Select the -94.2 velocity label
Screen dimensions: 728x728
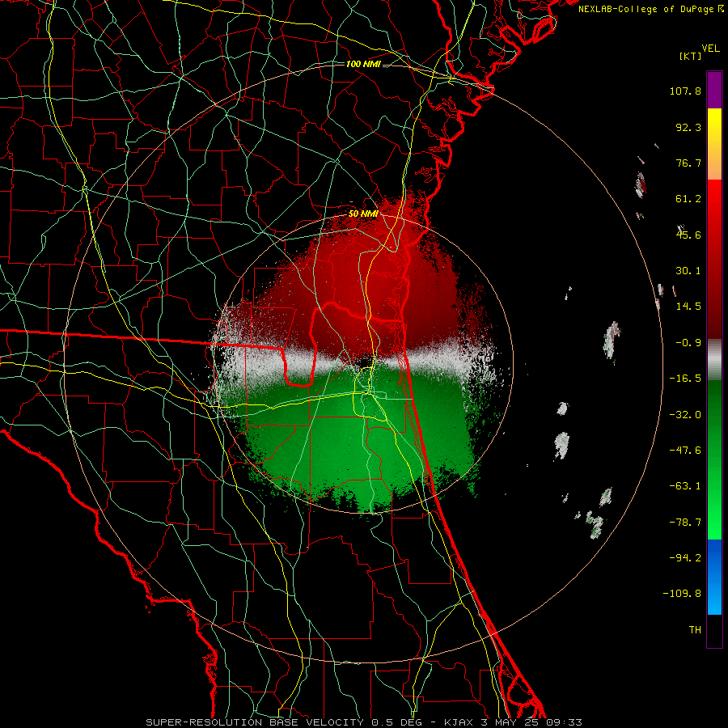(x=685, y=558)
